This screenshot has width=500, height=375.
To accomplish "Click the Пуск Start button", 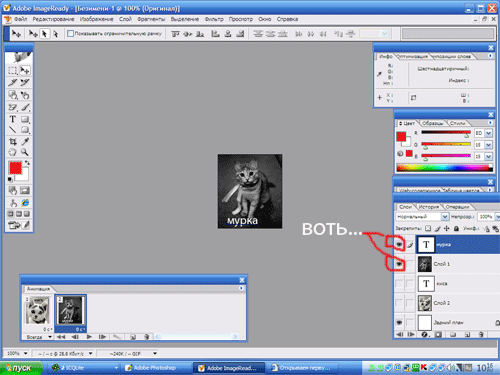I will pyautogui.click(x=21, y=368).
